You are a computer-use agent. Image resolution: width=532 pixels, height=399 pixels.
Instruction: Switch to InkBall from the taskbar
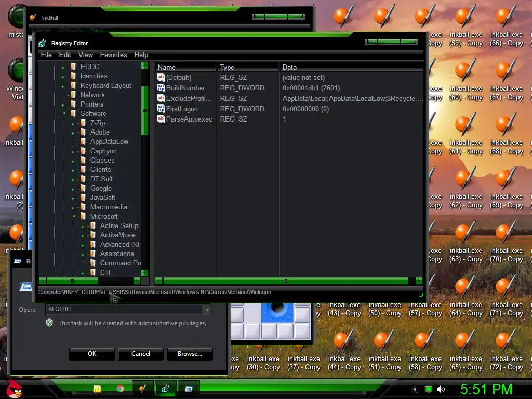coord(142,389)
